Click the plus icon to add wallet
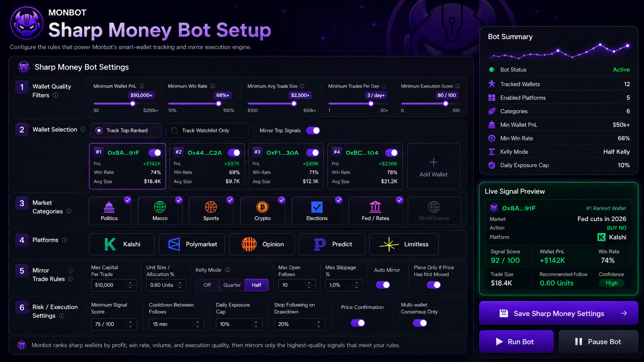 pos(434,162)
